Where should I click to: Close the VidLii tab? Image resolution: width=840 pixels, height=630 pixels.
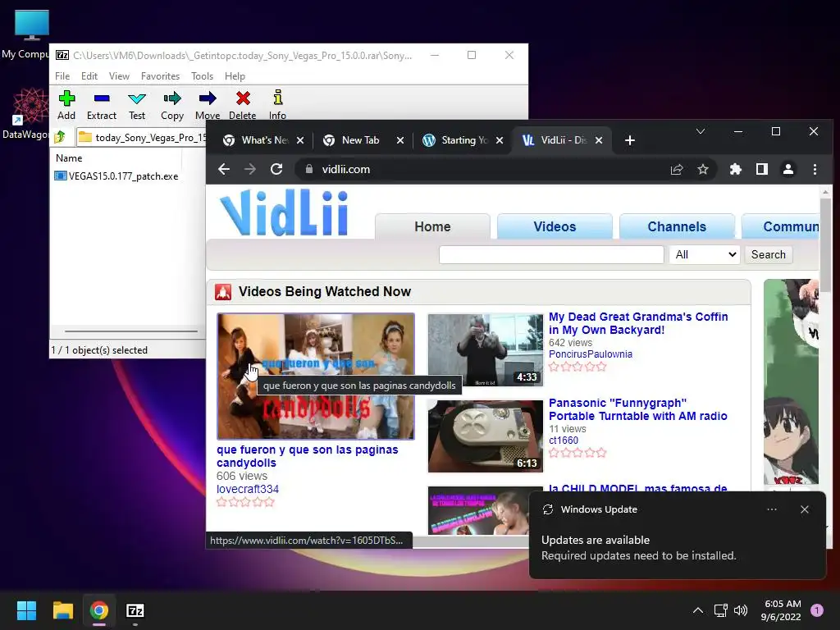point(599,140)
